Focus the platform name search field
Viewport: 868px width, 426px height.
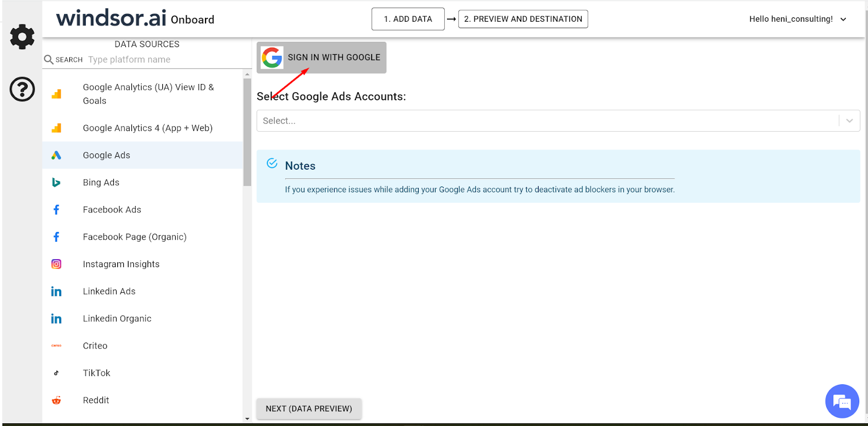click(x=165, y=60)
